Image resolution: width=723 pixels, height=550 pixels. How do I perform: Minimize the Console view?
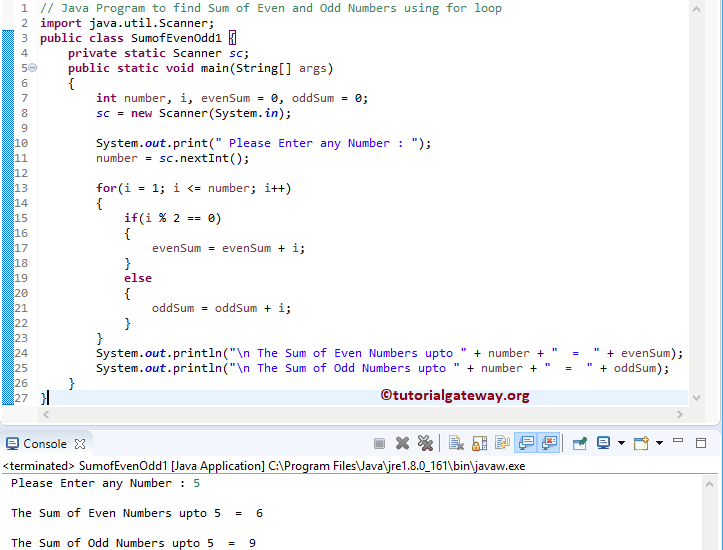678,441
